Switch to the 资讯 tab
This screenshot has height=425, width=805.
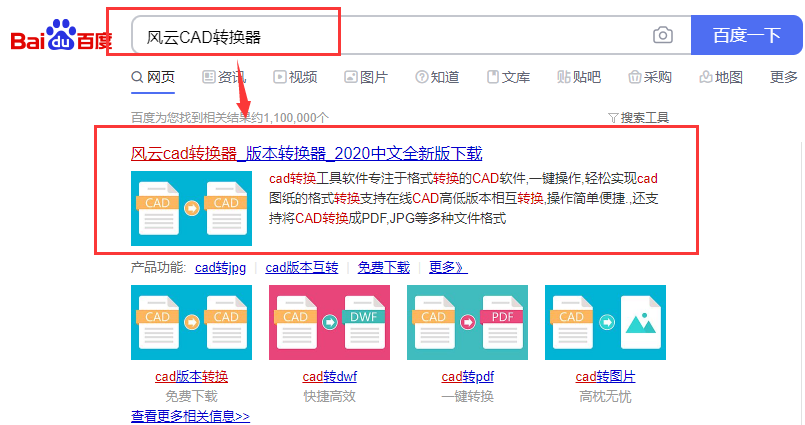pyautogui.click(x=224, y=78)
